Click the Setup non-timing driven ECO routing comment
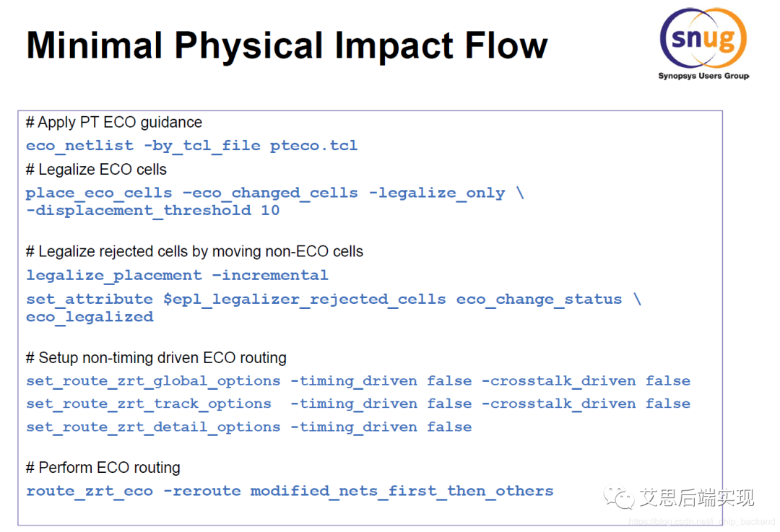Image resolution: width=780 pixels, height=532 pixels. pos(156,357)
